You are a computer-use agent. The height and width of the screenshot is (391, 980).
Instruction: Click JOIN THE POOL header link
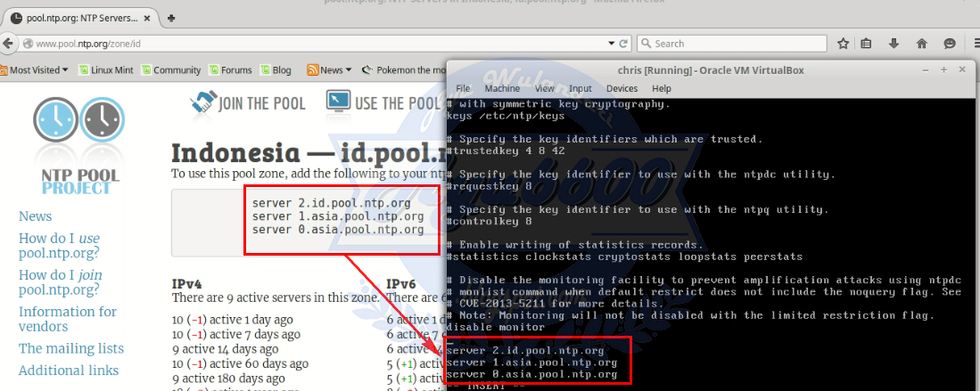pos(261,103)
